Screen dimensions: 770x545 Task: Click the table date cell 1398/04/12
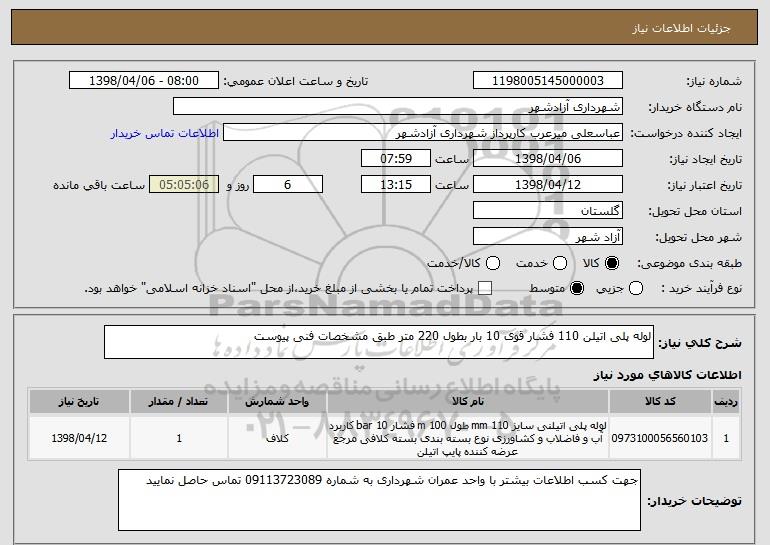coord(79,438)
